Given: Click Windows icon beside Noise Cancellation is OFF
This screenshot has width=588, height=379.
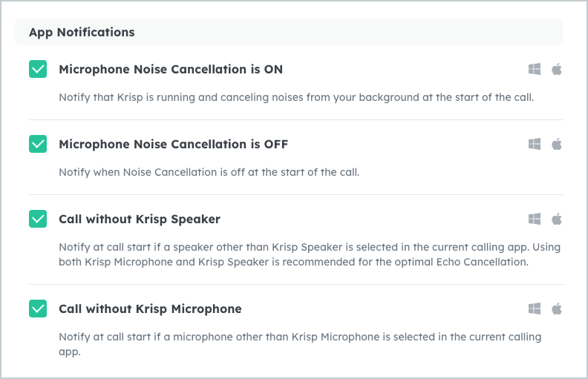Looking at the screenshot, I should (x=535, y=144).
